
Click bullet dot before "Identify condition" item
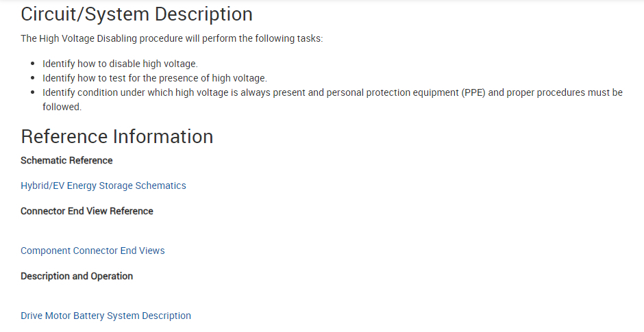32,92
